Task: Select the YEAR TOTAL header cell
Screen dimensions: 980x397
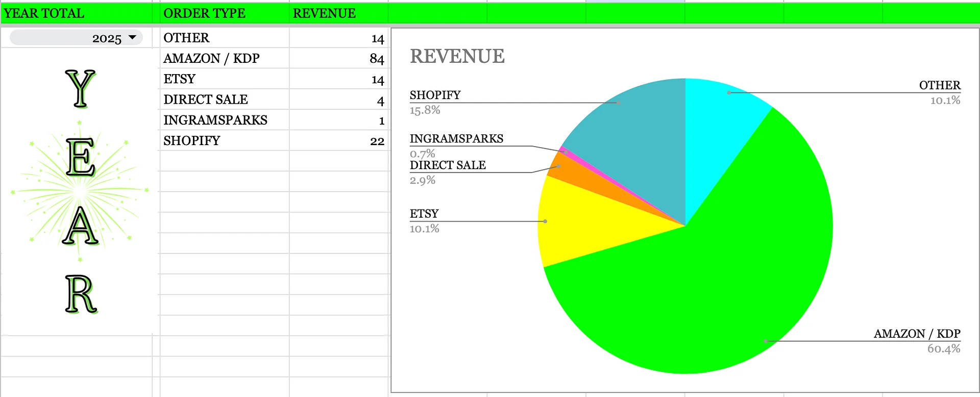Action: 77,13
